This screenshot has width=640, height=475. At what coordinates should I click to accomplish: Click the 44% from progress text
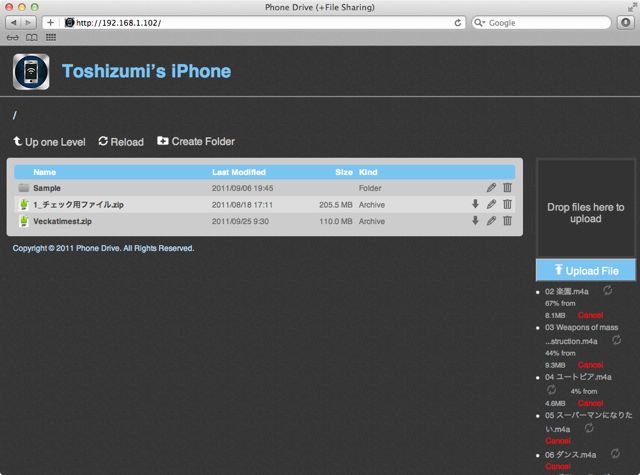coord(560,353)
